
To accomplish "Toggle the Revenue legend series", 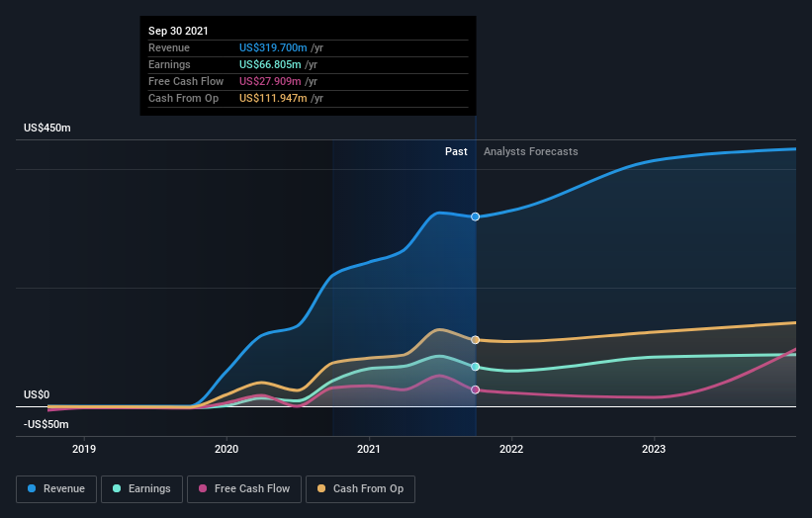I will click(x=56, y=489).
